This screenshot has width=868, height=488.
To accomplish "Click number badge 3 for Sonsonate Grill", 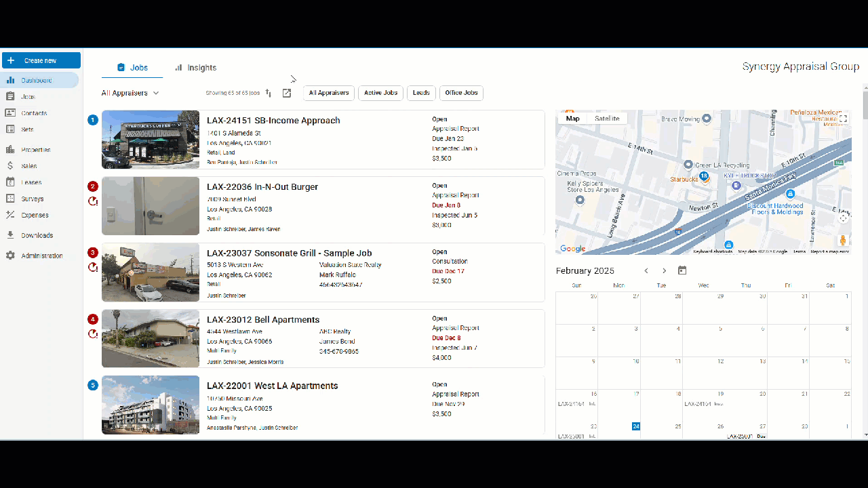I will click(93, 253).
